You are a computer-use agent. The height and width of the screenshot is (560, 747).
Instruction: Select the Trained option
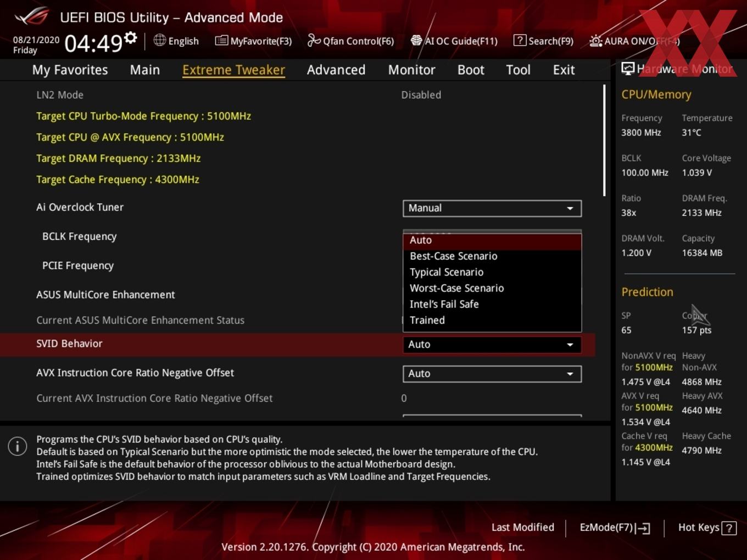click(492, 320)
